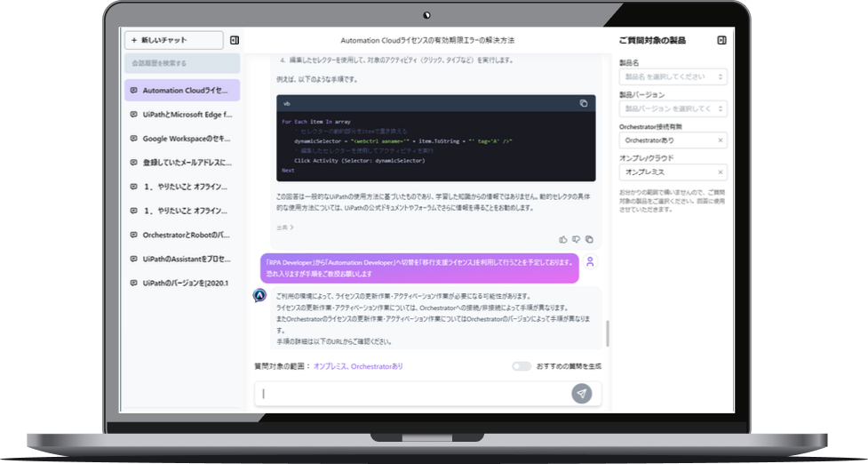
Task: Click chat icon beside Google Workspace entry
Action: (x=133, y=139)
